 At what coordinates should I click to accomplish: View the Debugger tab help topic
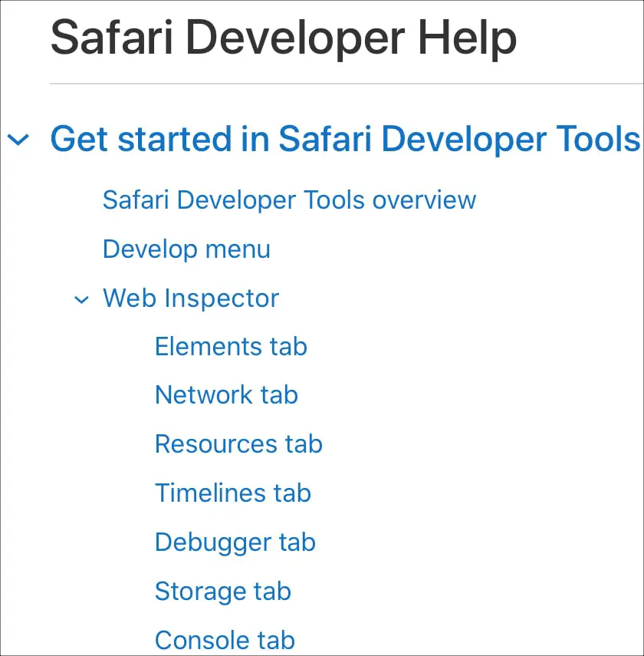pos(235,542)
